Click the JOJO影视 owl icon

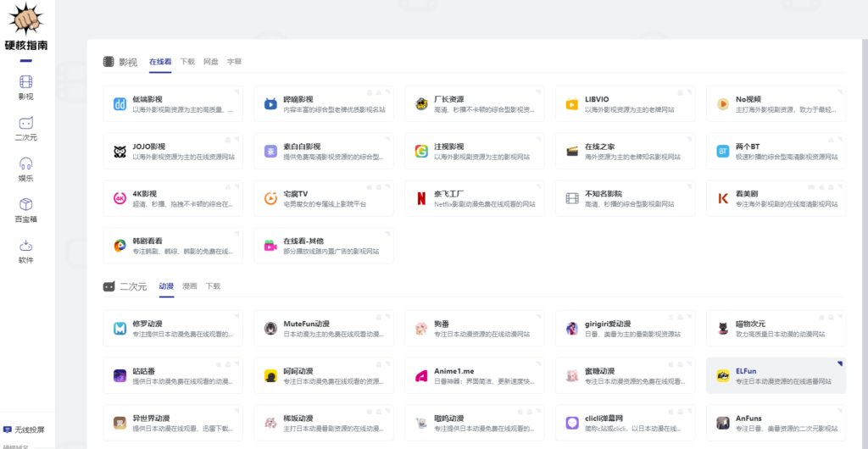coord(120,152)
